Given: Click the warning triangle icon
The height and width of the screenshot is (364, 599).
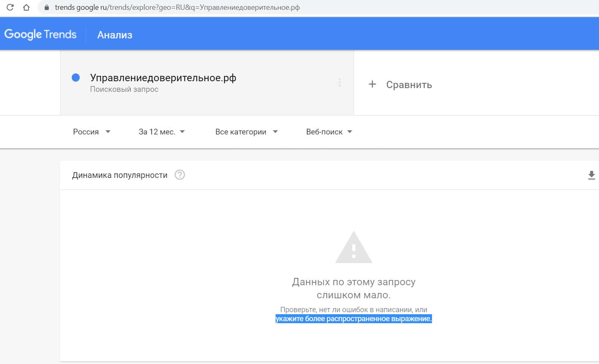Looking at the screenshot, I should pos(354,248).
